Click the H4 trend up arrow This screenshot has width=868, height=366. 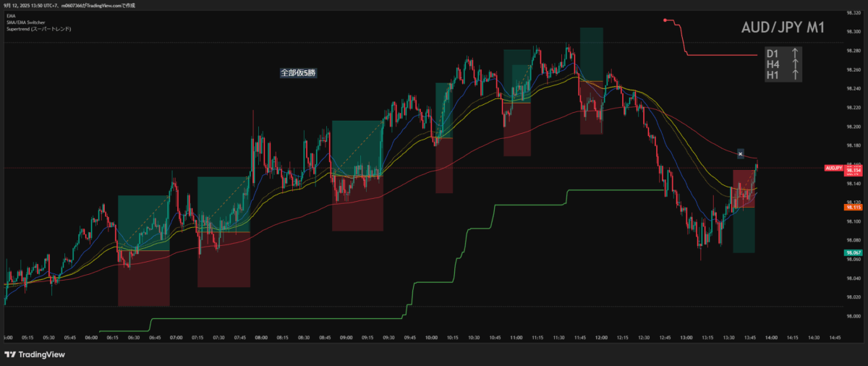[x=794, y=64]
